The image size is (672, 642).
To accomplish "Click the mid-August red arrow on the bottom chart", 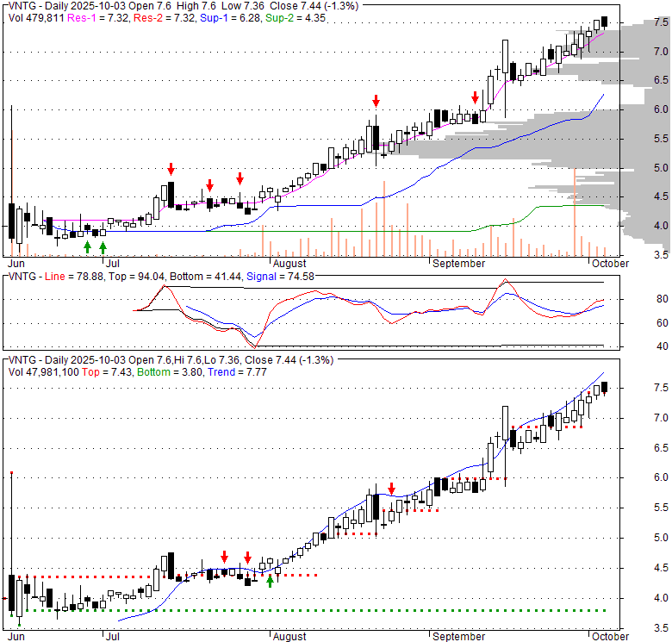I will coord(391,488).
